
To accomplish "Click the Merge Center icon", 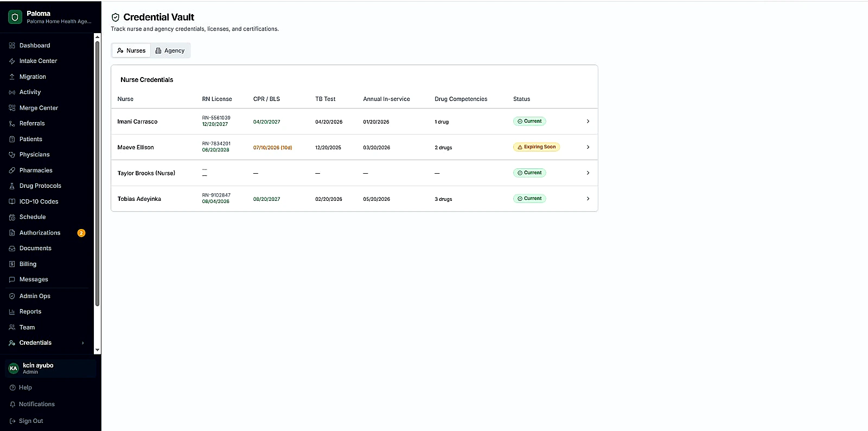I will [x=12, y=108].
